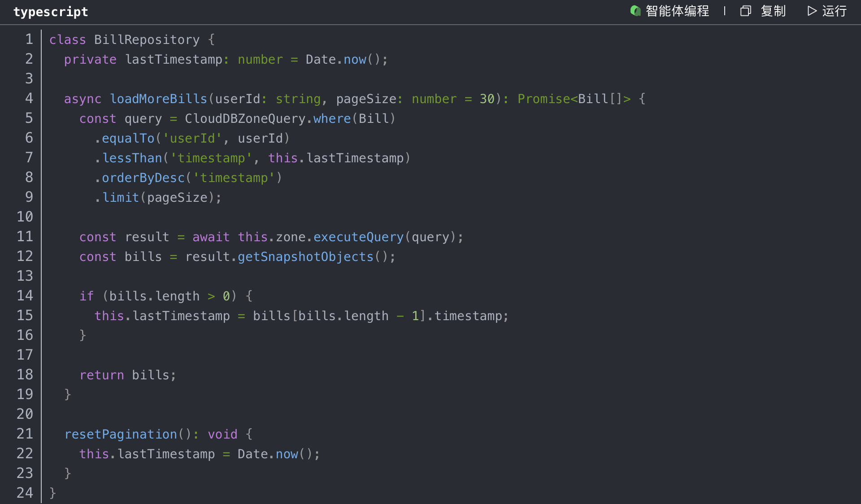Click line number 21 in gutter
Viewport: 861px width, 504px height.
pos(25,434)
